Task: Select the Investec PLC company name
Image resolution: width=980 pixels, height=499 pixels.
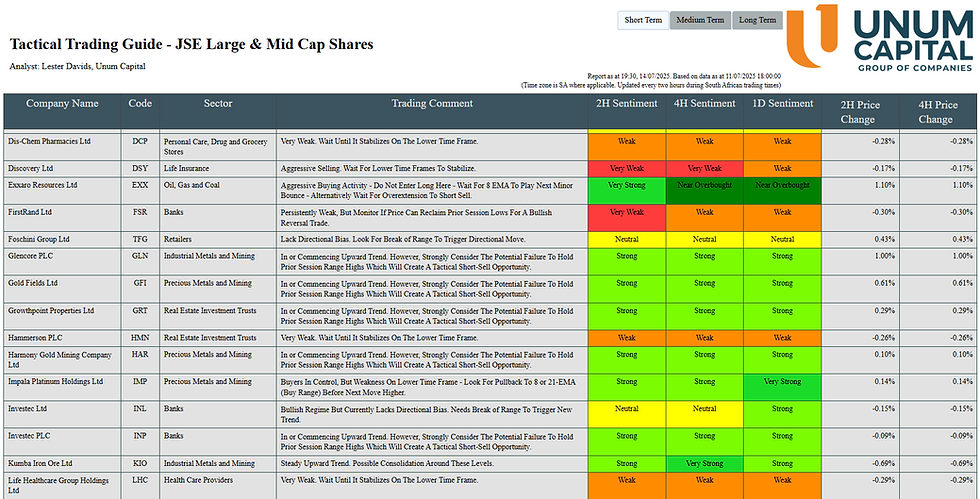Action: [x=28, y=436]
